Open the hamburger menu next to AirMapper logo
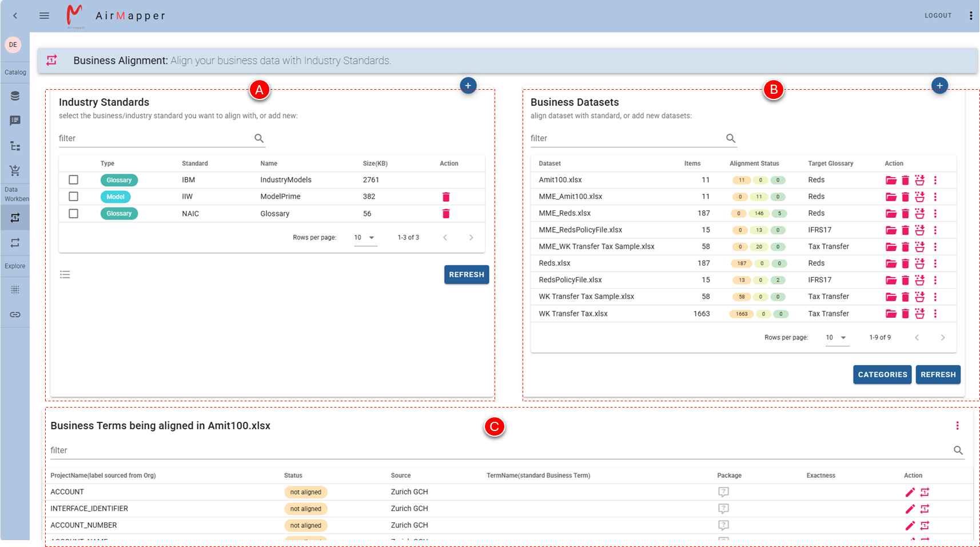This screenshot has width=980, height=547. pos(44,15)
